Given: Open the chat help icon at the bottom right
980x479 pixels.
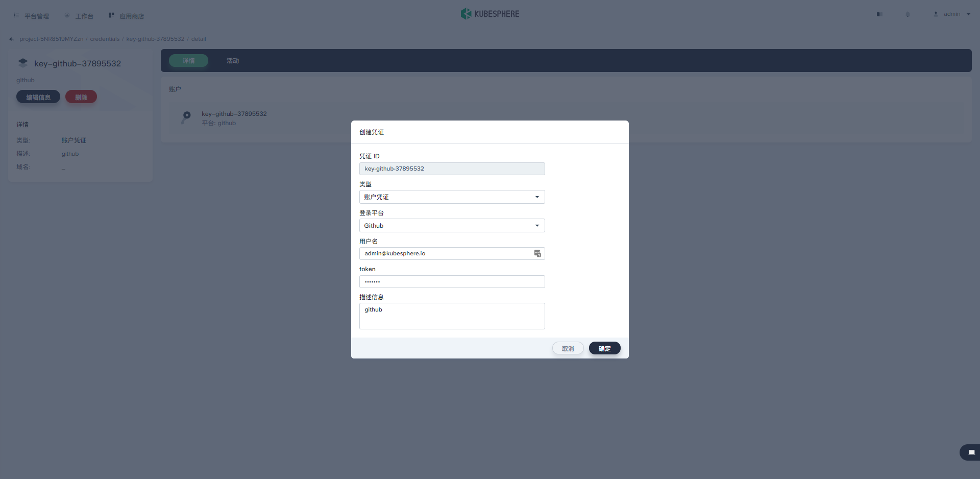Looking at the screenshot, I should (971, 452).
